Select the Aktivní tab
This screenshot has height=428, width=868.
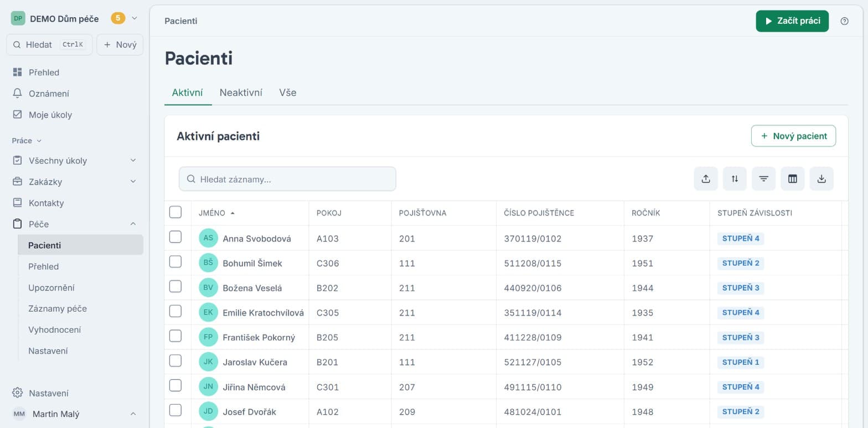point(188,92)
